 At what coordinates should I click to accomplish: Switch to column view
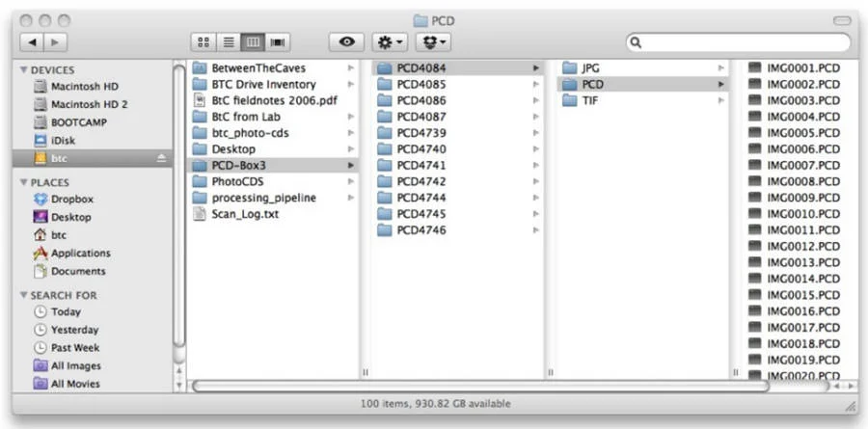pos(253,42)
